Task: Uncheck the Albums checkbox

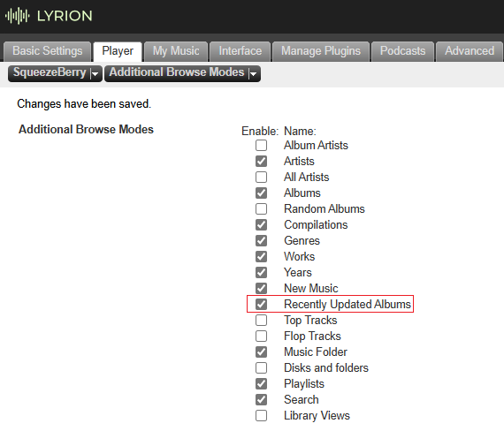Action: [x=262, y=193]
